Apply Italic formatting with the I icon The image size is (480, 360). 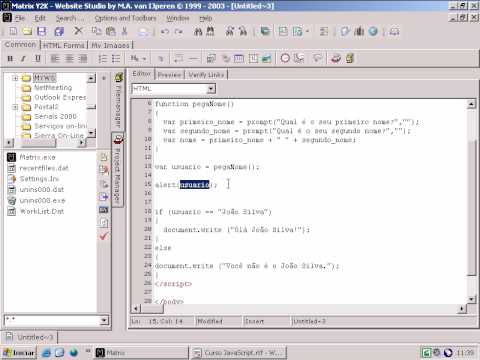click(x=23, y=59)
